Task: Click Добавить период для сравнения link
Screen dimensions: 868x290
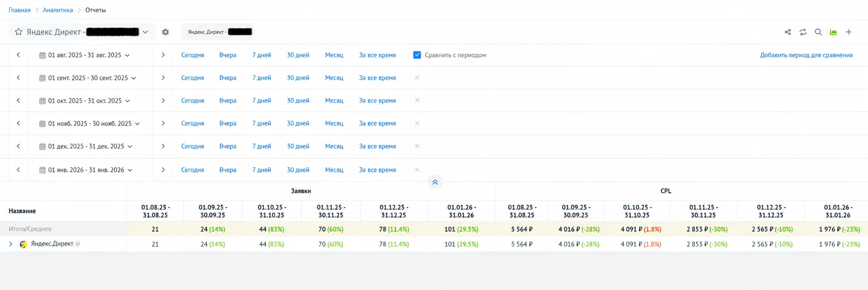Action: click(x=806, y=55)
